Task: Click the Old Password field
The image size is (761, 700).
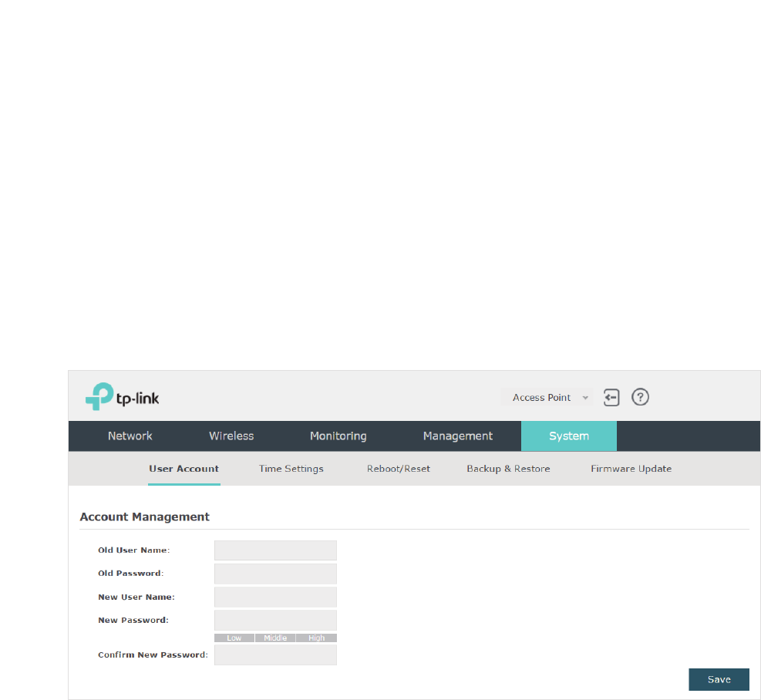Action: [276, 574]
